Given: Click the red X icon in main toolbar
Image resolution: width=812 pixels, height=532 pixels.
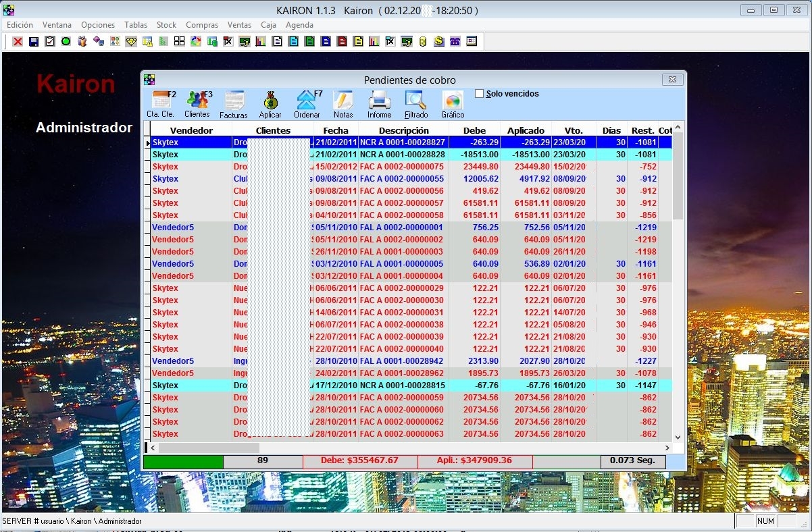Looking at the screenshot, I should [18, 42].
